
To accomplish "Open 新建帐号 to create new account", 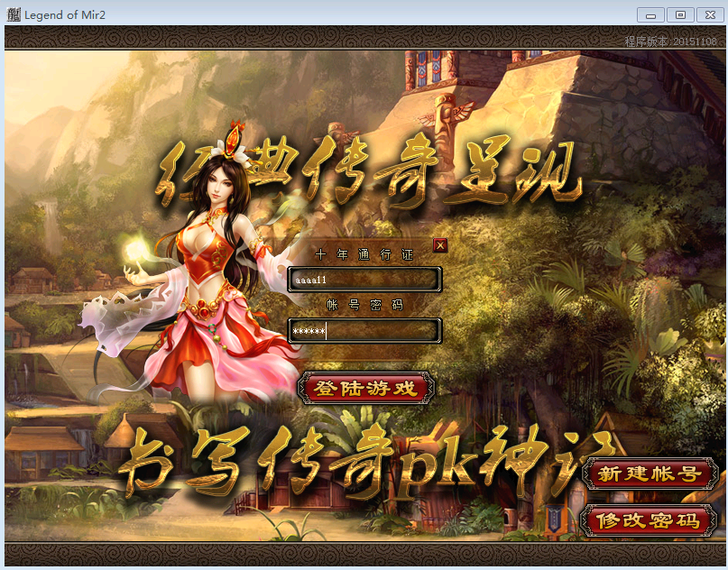I will 650,473.
